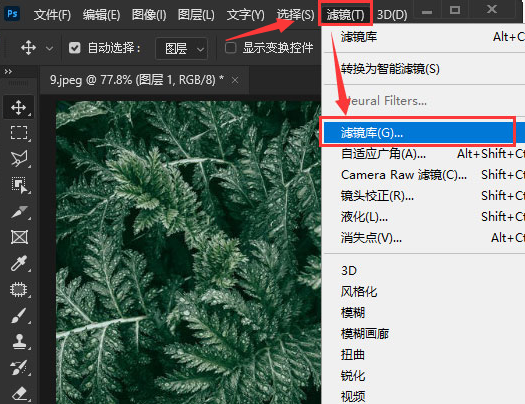The height and width of the screenshot is (404, 525).
Task: Open the 选择(S) menu
Action: coord(295,15)
